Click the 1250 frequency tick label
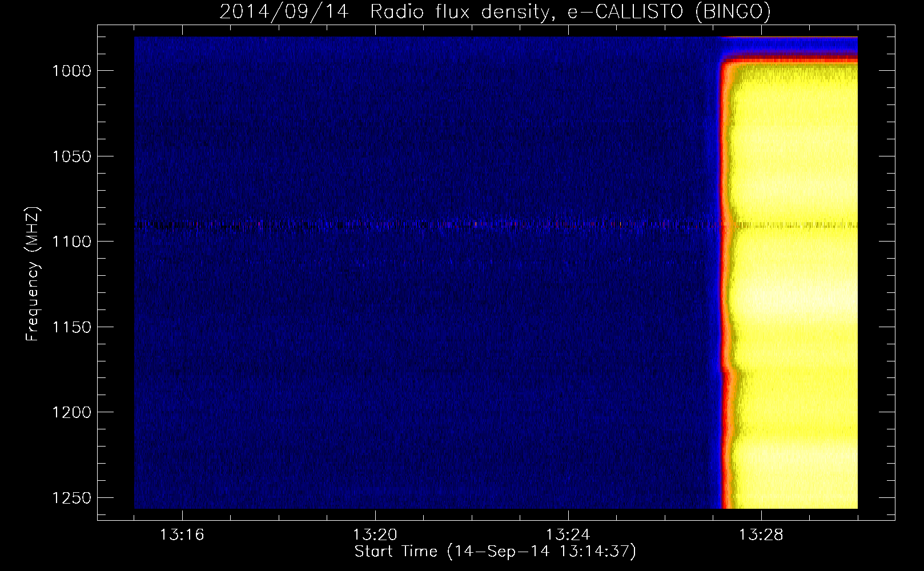The image size is (924, 571). [x=72, y=498]
